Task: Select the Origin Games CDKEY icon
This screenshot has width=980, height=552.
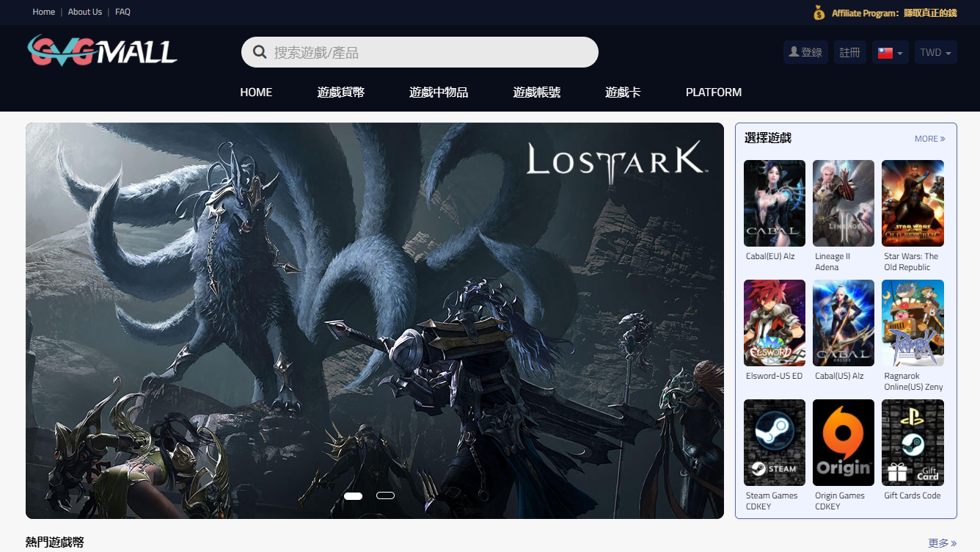Action: click(844, 443)
